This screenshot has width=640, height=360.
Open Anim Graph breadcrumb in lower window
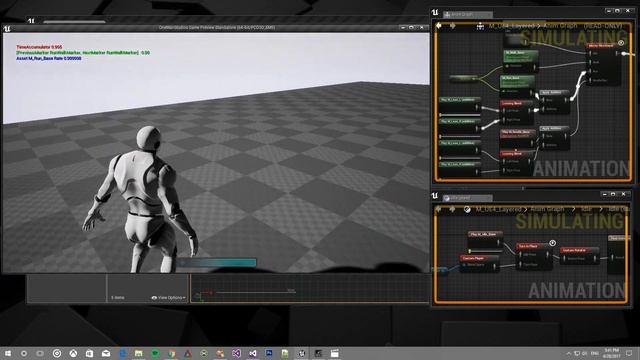pos(547,209)
